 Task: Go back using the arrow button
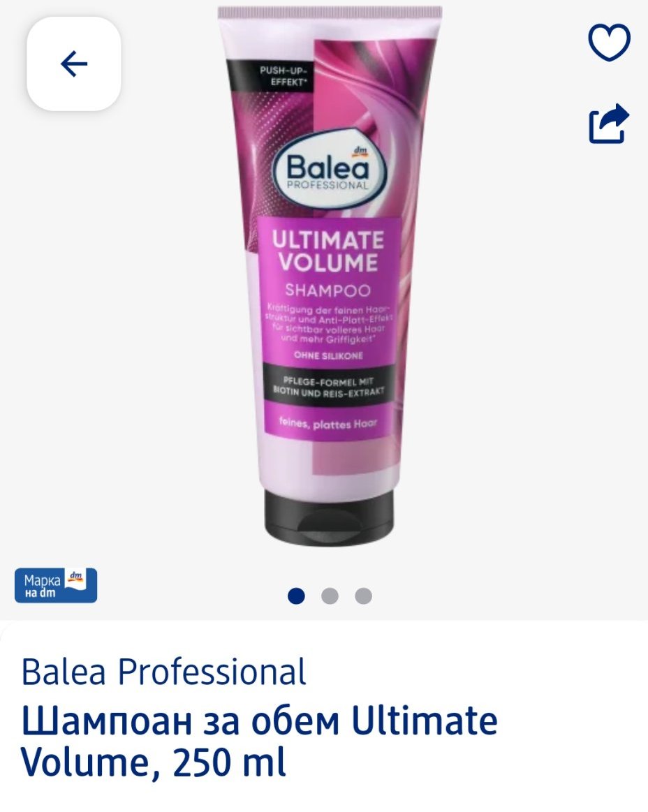[x=74, y=64]
